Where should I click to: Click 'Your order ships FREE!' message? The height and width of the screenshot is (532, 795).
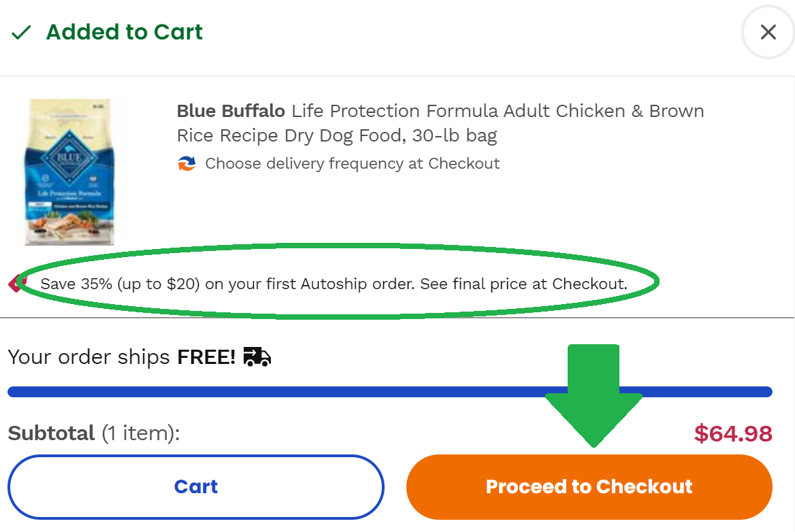(x=121, y=357)
